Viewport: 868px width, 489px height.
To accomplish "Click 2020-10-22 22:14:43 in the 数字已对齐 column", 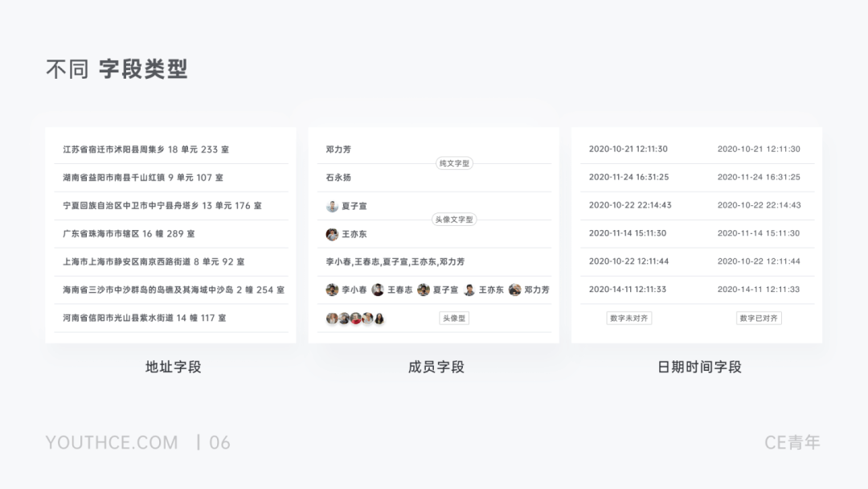I will tap(759, 205).
